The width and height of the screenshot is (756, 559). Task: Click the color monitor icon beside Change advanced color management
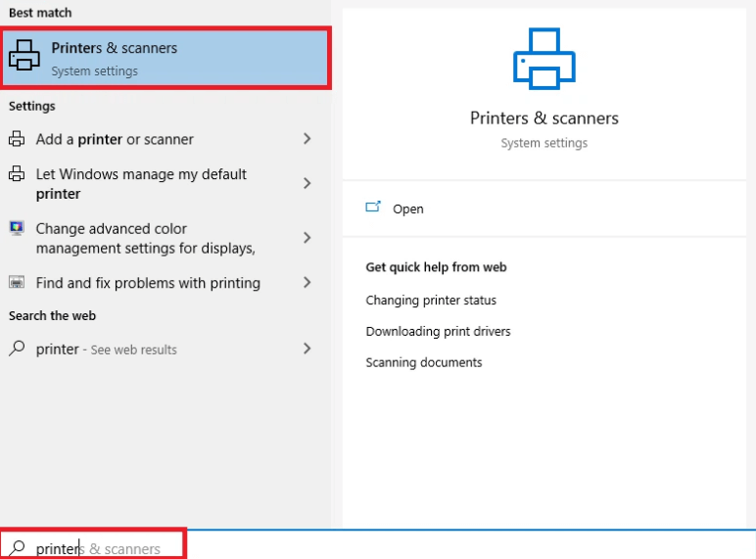[x=17, y=228]
